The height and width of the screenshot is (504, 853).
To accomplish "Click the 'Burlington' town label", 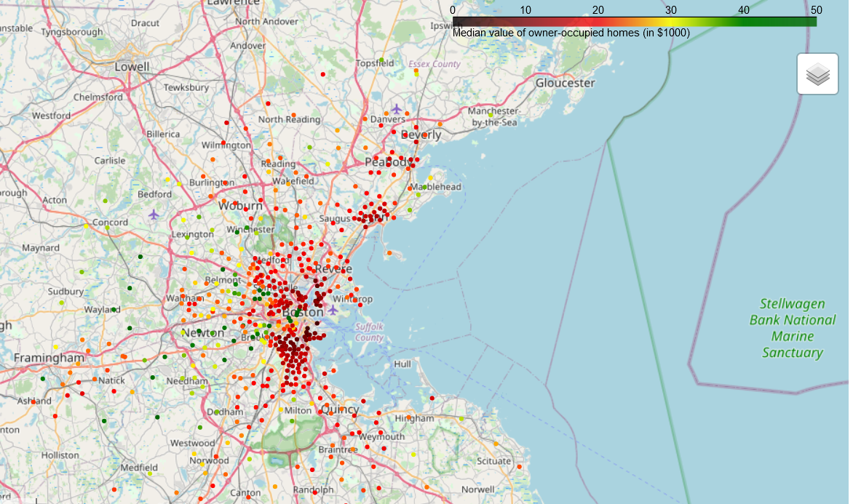I will [x=212, y=183].
